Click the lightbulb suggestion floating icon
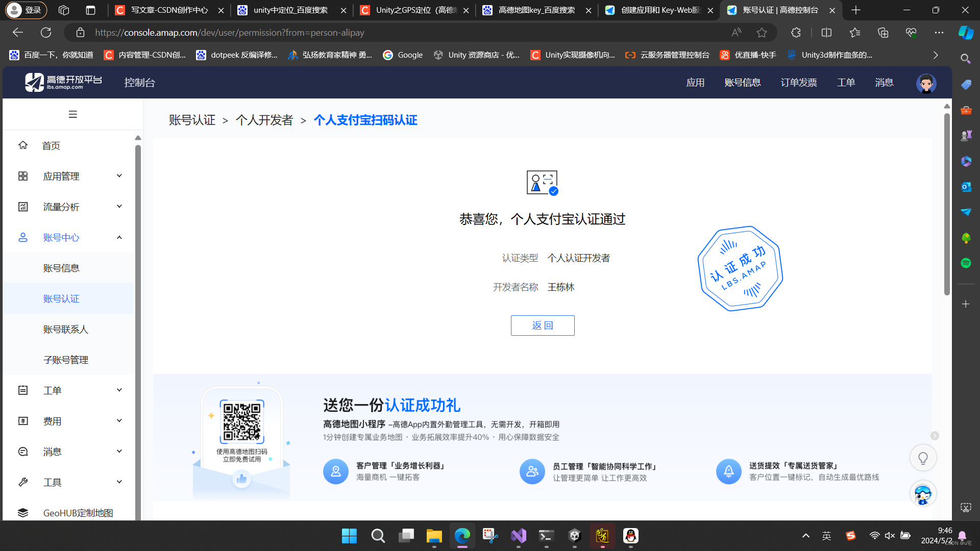 [x=923, y=458]
